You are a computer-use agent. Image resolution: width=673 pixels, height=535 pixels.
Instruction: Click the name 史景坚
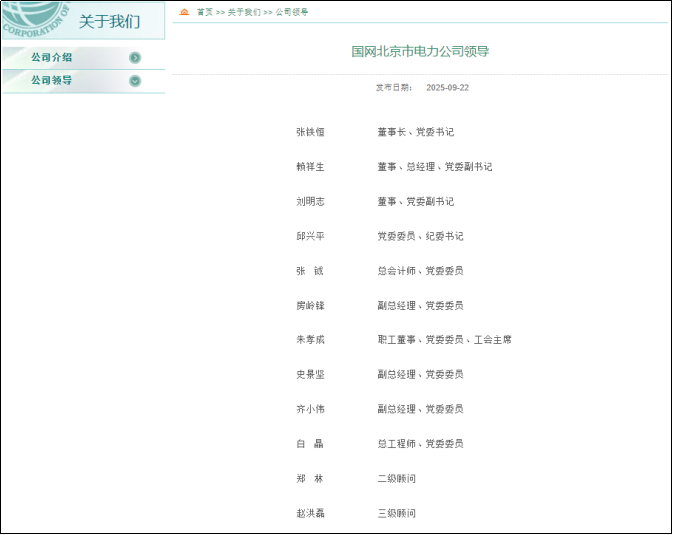point(310,374)
